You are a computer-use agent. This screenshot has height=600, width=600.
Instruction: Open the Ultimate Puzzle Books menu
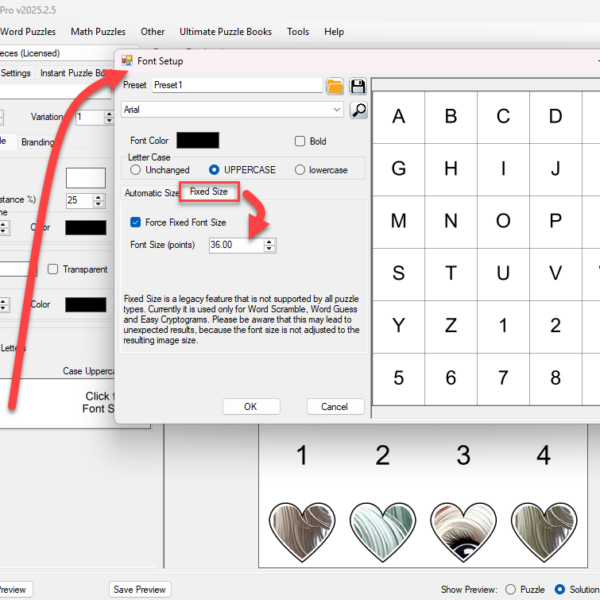click(x=225, y=32)
